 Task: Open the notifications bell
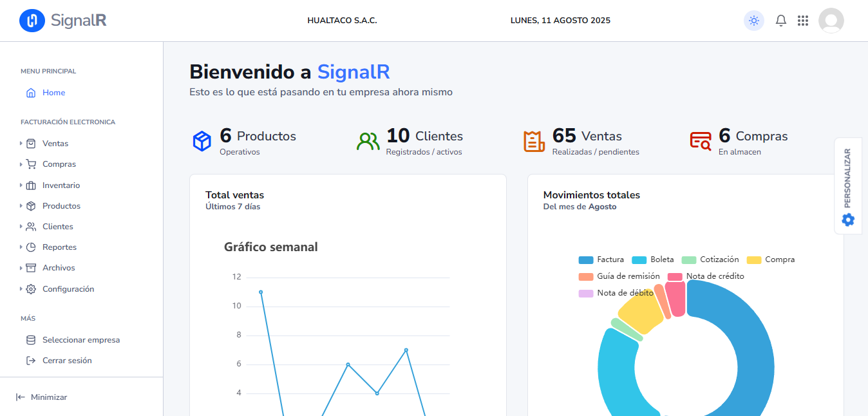(x=781, y=21)
